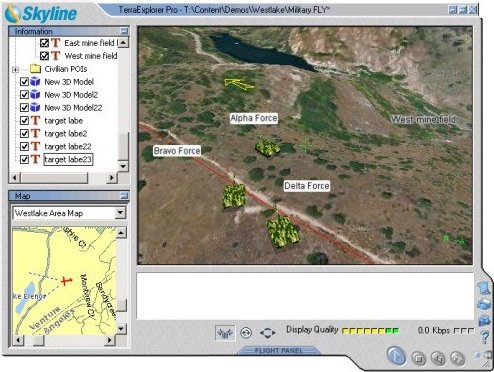This screenshot has width=494, height=372.
Task: Click the scroll document icon on right sidebar
Action: [484, 288]
